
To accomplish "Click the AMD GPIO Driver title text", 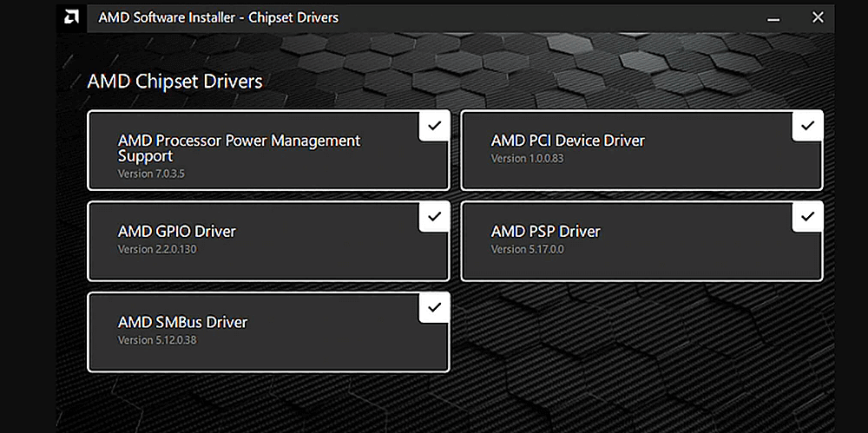I will click(x=177, y=232).
